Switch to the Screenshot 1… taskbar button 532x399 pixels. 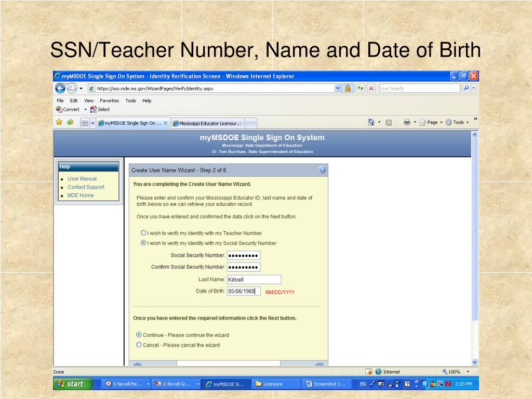pos(326,384)
